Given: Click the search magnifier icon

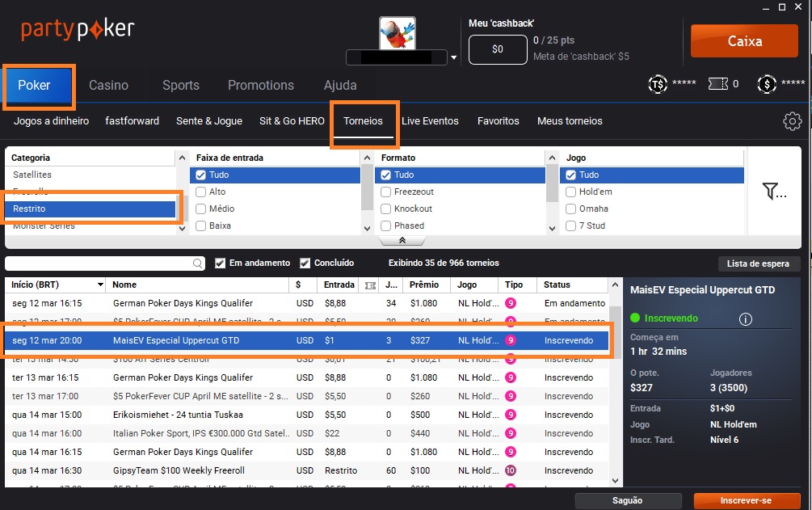Looking at the screenshot, I should tap(197, 263).
